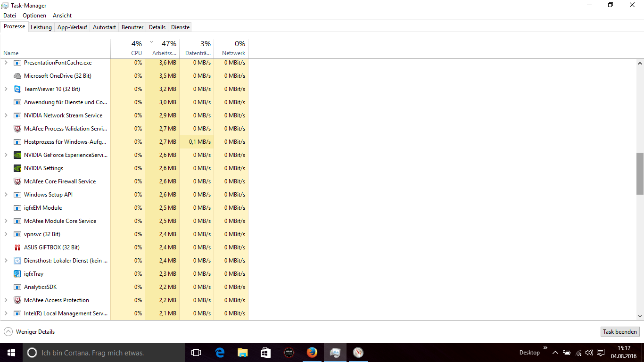The image size is (644, 362).
Task: Expand the McAfee Access Protection row
Action: click(6, 300)
